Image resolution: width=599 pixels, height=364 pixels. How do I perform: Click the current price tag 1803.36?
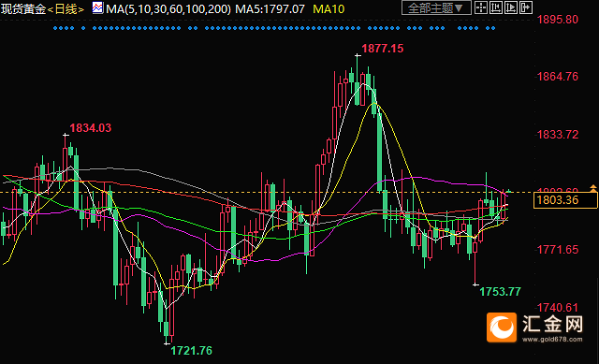click(x=565, y=199)
